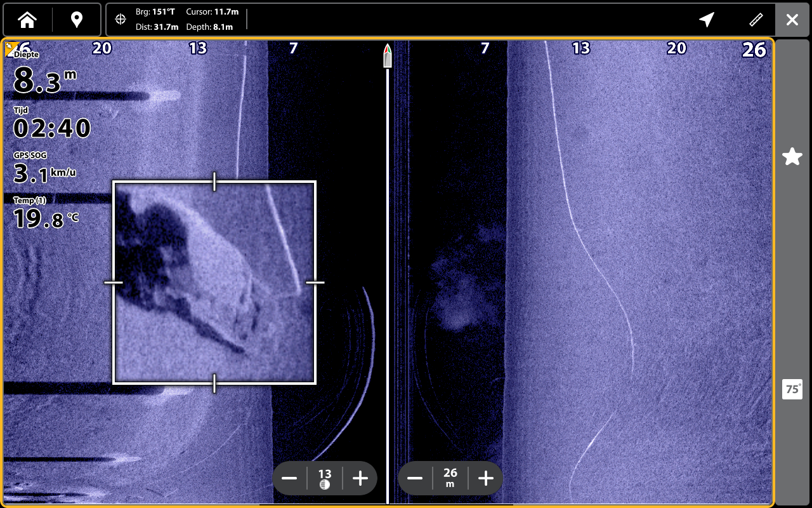
Task: Open the 26 m range setting
Action: point(450,478)
